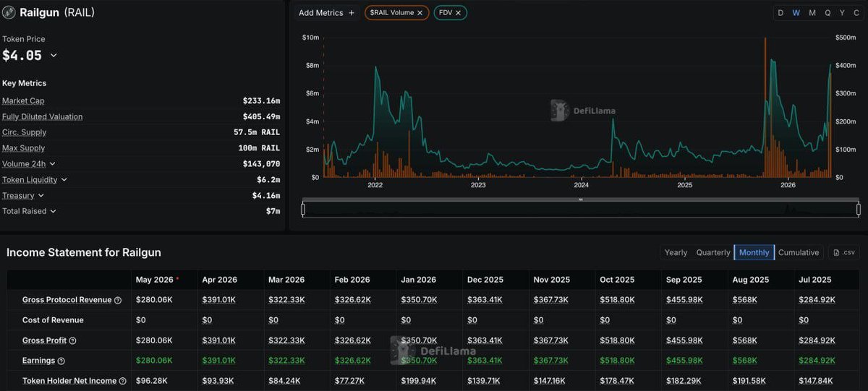Click Gross Profit cell $322.33K

point(287,340)
